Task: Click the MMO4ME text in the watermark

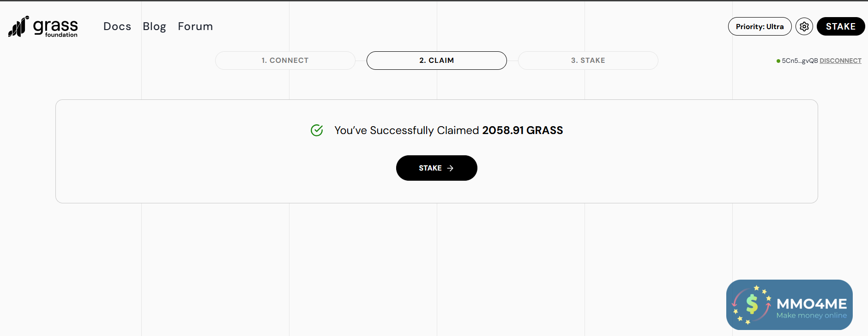Action: click(x=812, y=303)
